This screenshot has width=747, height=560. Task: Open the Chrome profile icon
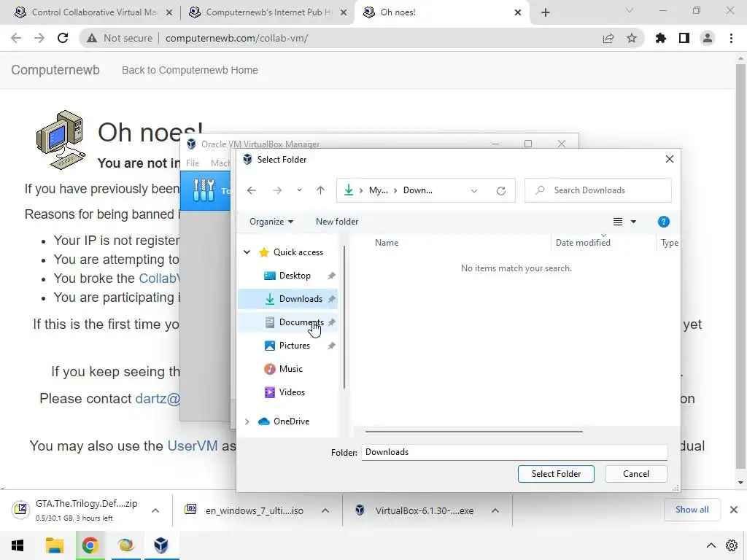tap(708, 38)
